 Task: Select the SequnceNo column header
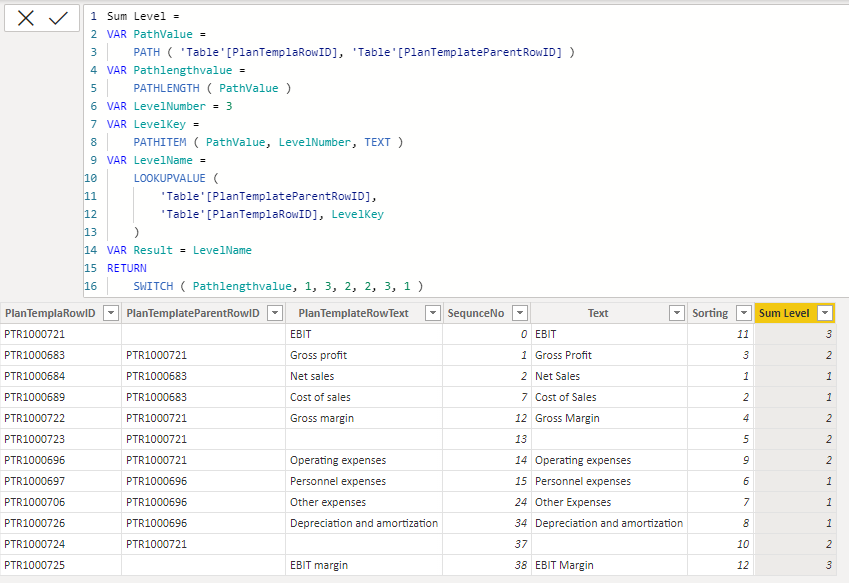click(x=475, y=313)
